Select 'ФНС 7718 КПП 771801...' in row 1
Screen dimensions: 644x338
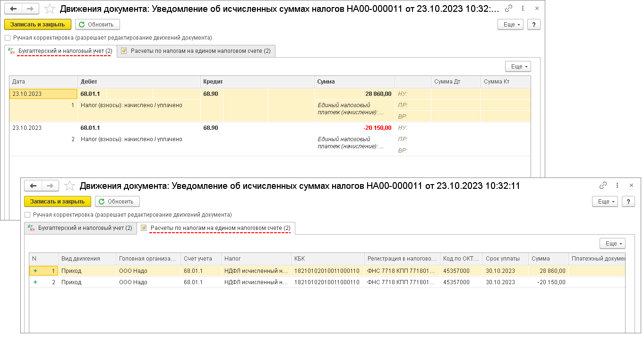click(402, 271)
